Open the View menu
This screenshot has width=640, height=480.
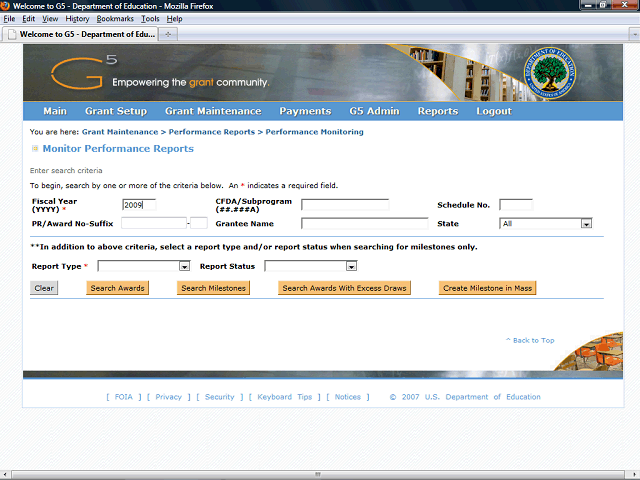(50, 19)
